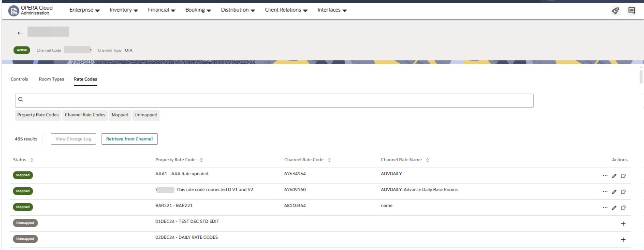Open more actions for 67609160 row
Image resolution: width=644 pixels, height=250 pixels.
(x=605, y=192)
